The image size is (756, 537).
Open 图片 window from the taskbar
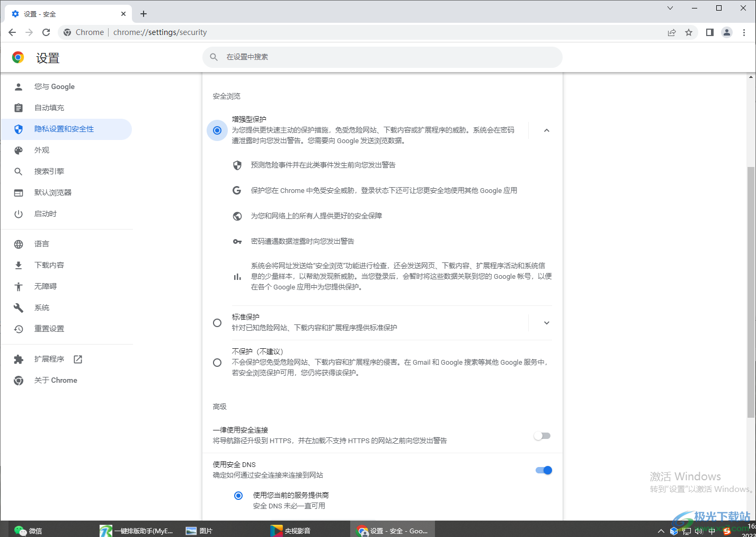click(x=199, y=530)
